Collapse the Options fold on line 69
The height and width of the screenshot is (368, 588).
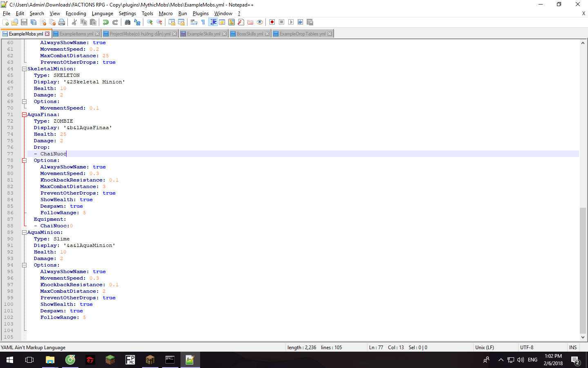[x=24, y=101]
